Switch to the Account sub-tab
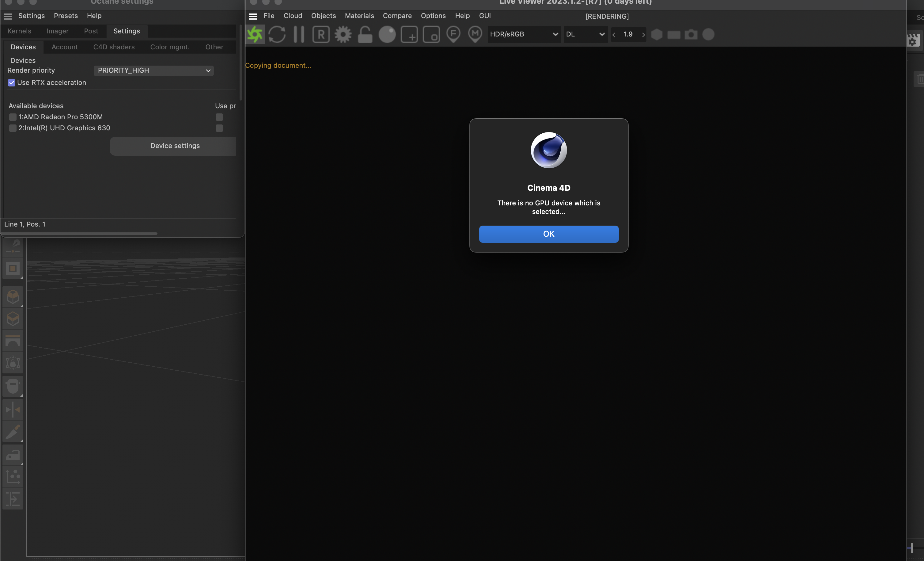The width and height of the screenshot is (924, 561). coord(65,47)
